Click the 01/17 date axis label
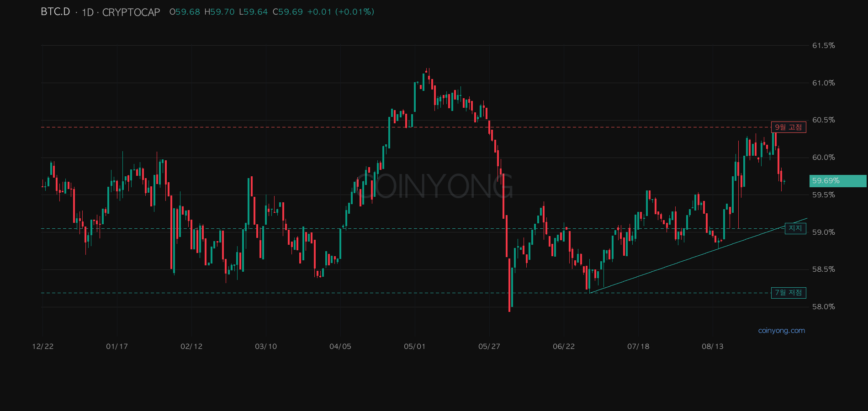This screenshot has width=868, height=411. click(x=117, y=347)
